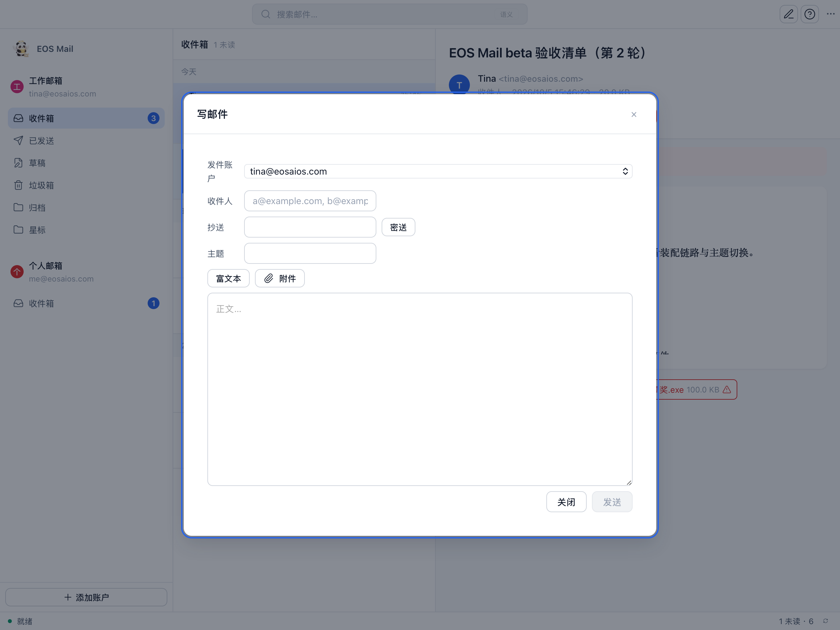840x630 pixels.
Task: Click the email title 'EOS Mail beta 验收清单'
Action: pyautogui.click(x=548, y=53)
